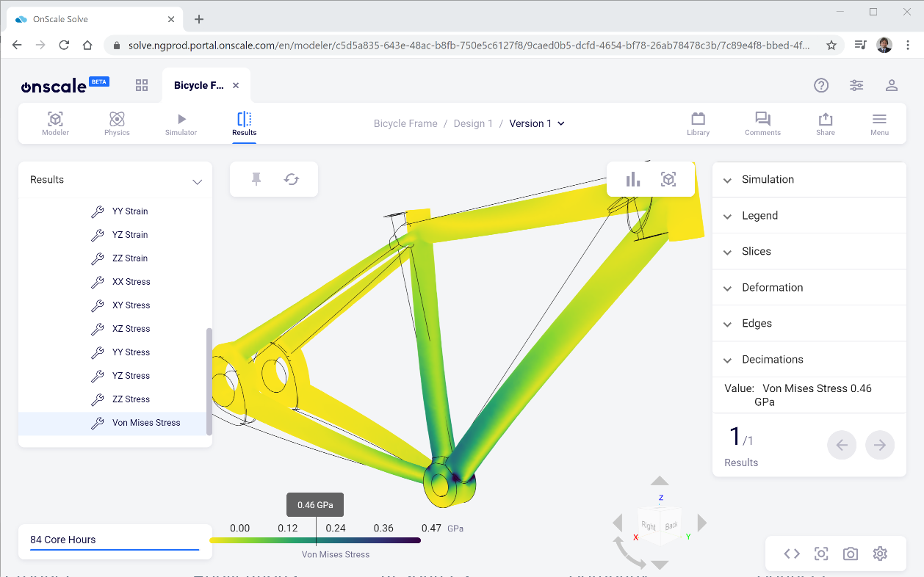924x577 pixels.
Task: Pin the results toolbar
Action: click(x=256, y=178)
